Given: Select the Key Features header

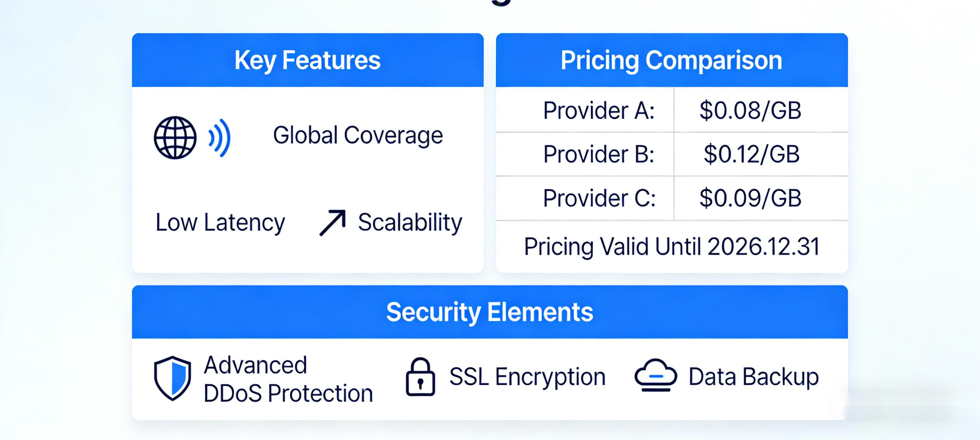Looking at the screenshot, I should [307, 60].
